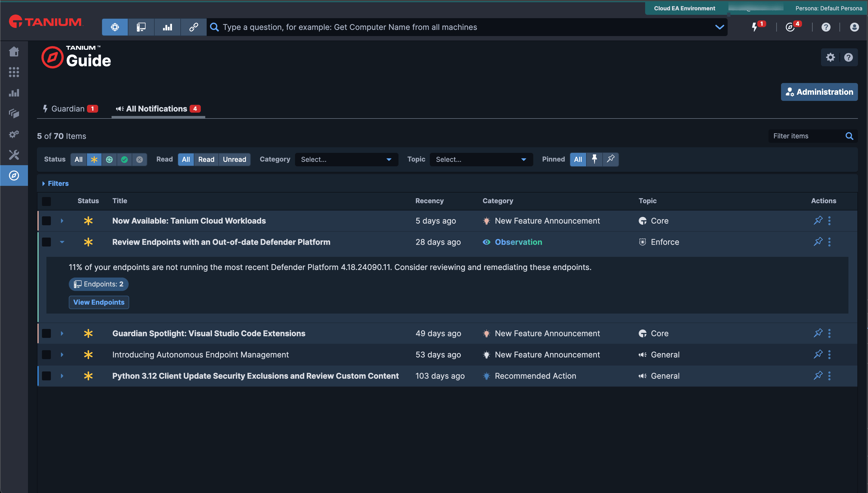Expand the question bar dropdown chevron
This screenshot has width=868, height=493.
(719, 27)
